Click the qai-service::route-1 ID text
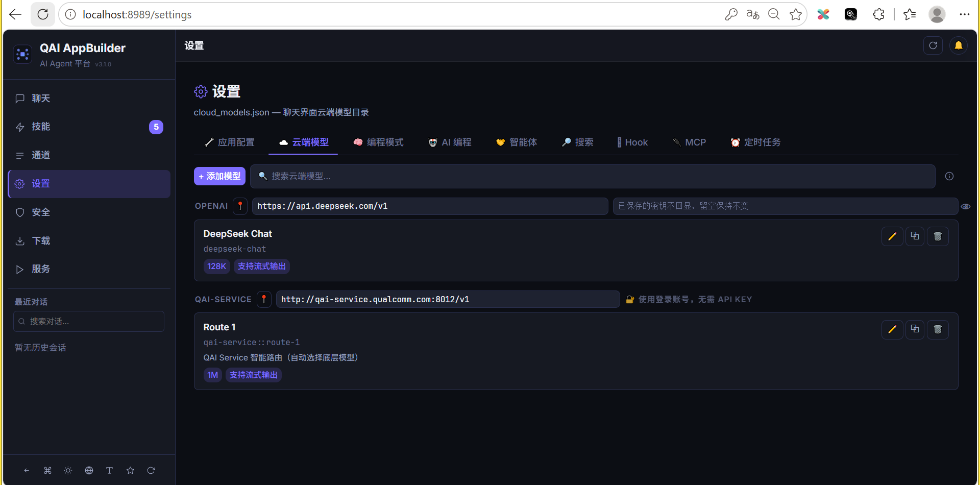This screenshot has width=980, height=485. 252,343
